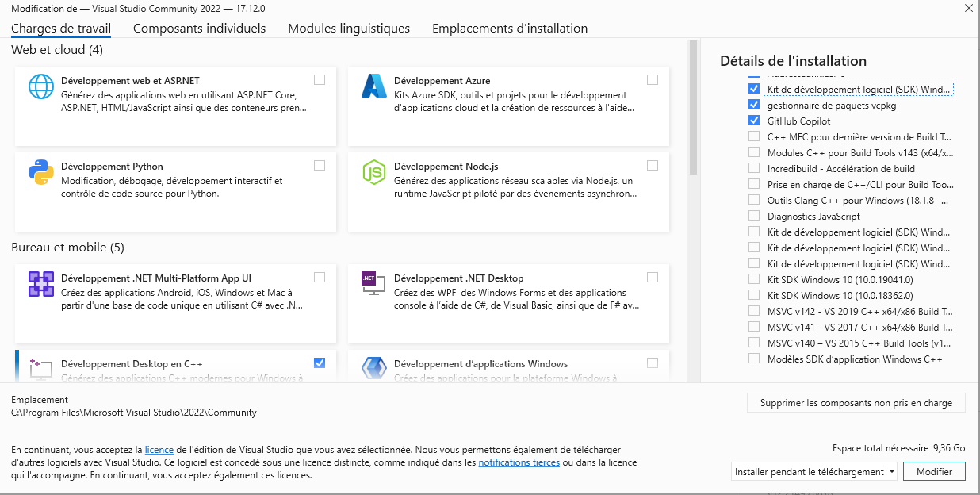980x495 pixels.
Task: Click the Node.js development hexagon icon
Action: [x=373, y=171]
